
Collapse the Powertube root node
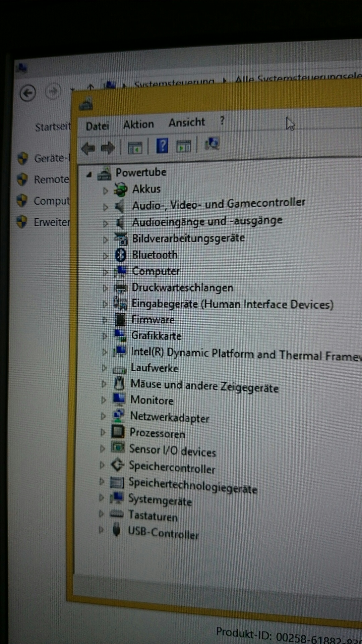click(x=89, y=174)
